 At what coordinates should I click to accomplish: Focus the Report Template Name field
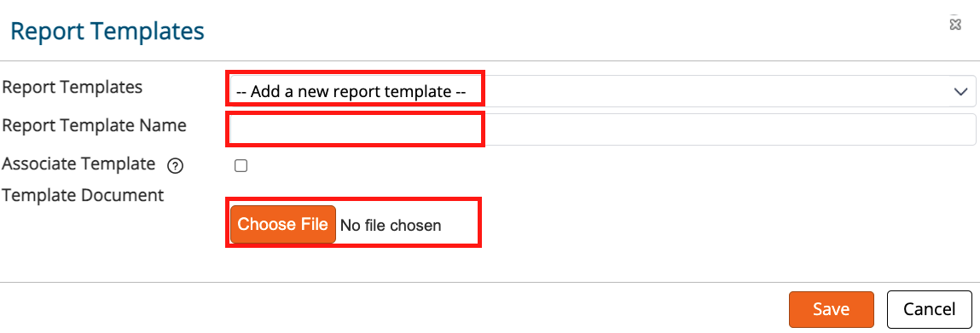[x=602, y=129]
